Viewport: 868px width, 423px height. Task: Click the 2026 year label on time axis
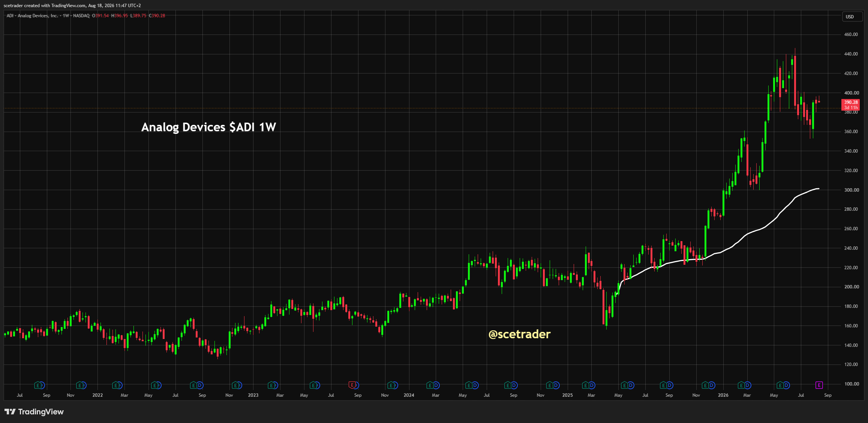723,395
